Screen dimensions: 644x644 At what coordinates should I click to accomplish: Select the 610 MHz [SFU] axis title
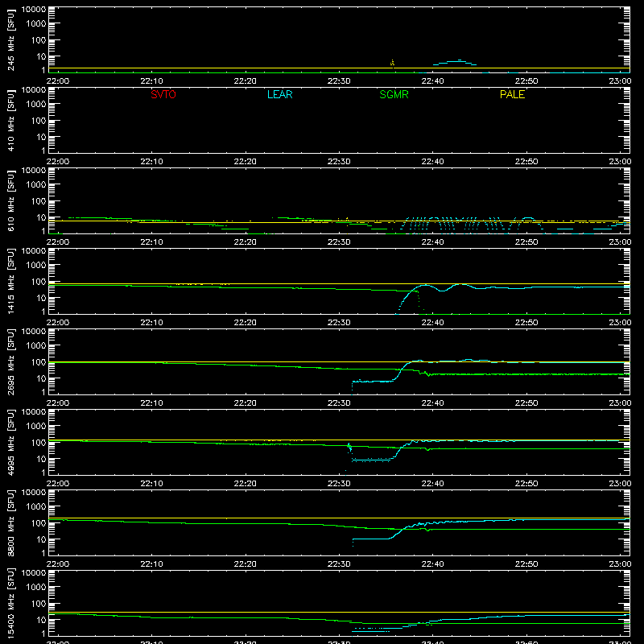11,200
